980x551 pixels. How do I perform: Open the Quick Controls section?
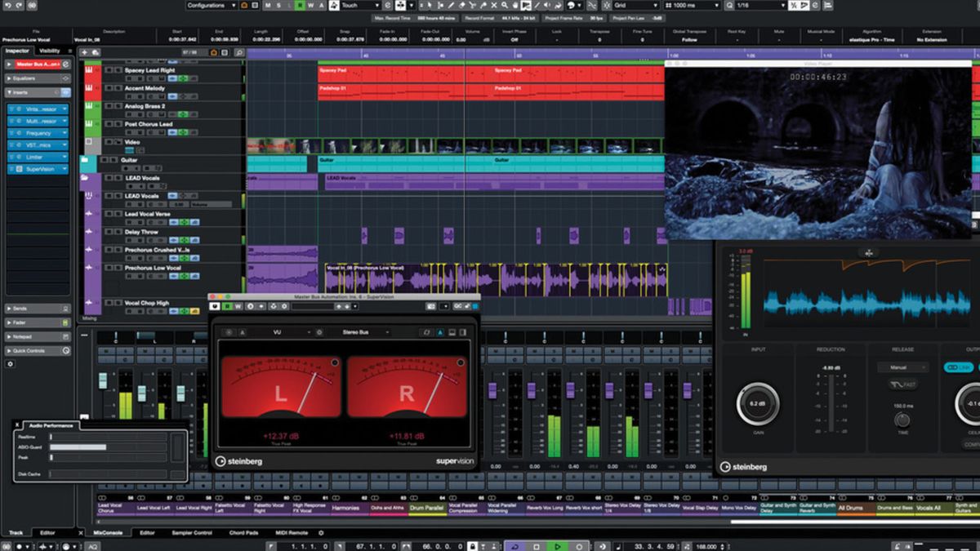coord(29,350)
